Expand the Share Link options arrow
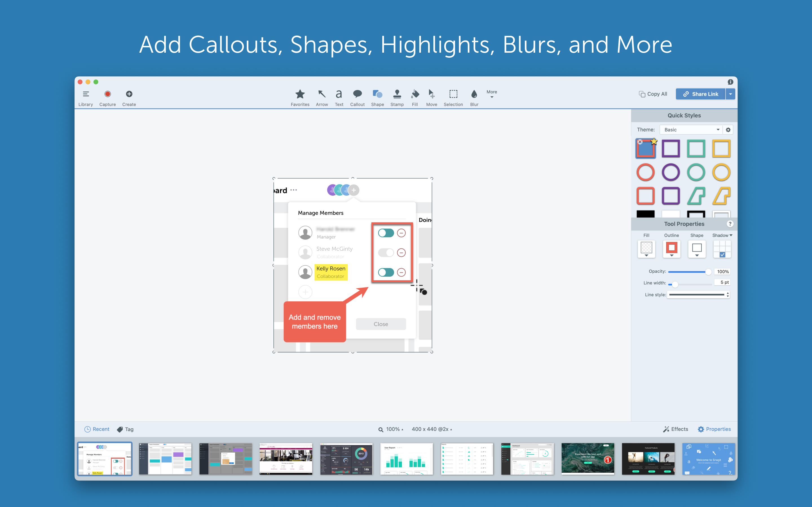Screen dimensions: 812x507 tap(731, 94)
